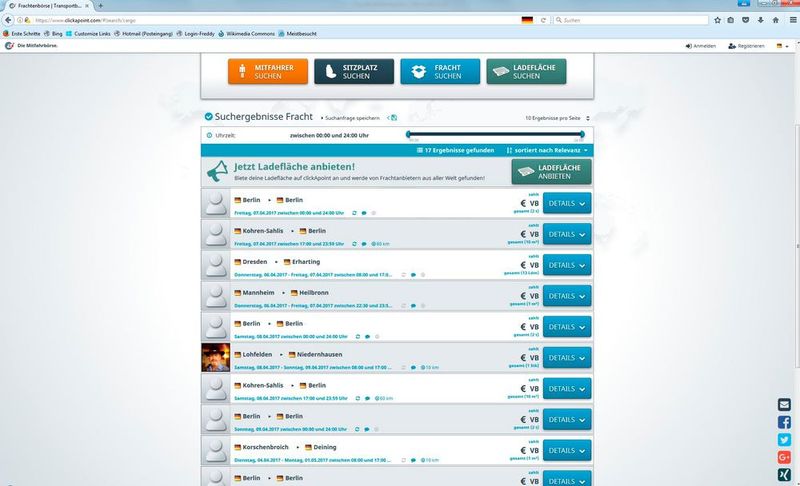Click comment icon in Mannheim to Heilbronn row
The width and height of the screenshot is (800, 486).
pyautogui.click(x=413, y=306)
